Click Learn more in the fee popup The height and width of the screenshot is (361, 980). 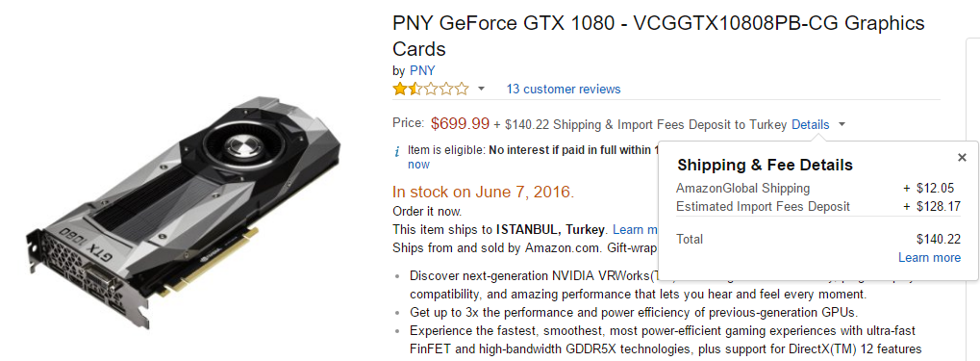point(929,258)
